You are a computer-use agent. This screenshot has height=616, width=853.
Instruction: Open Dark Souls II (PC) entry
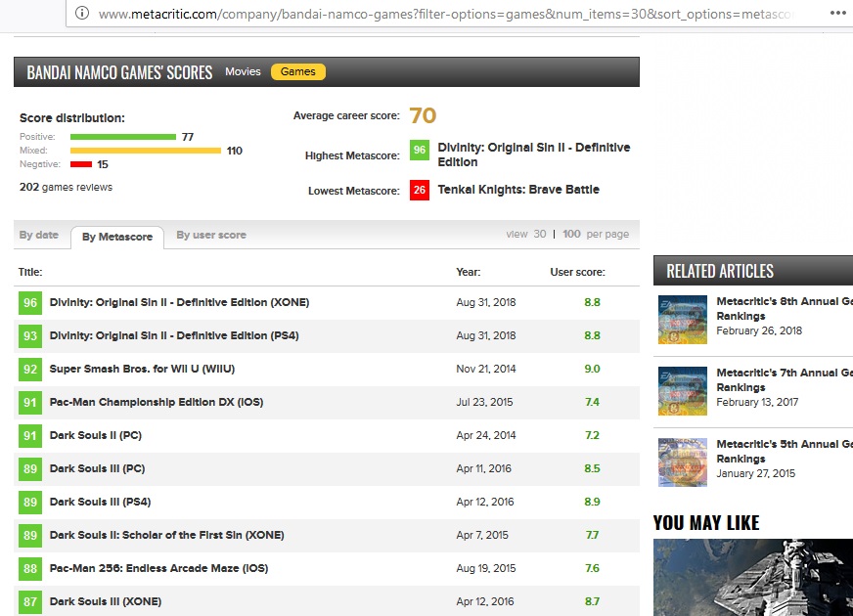[x=96, y=435]
